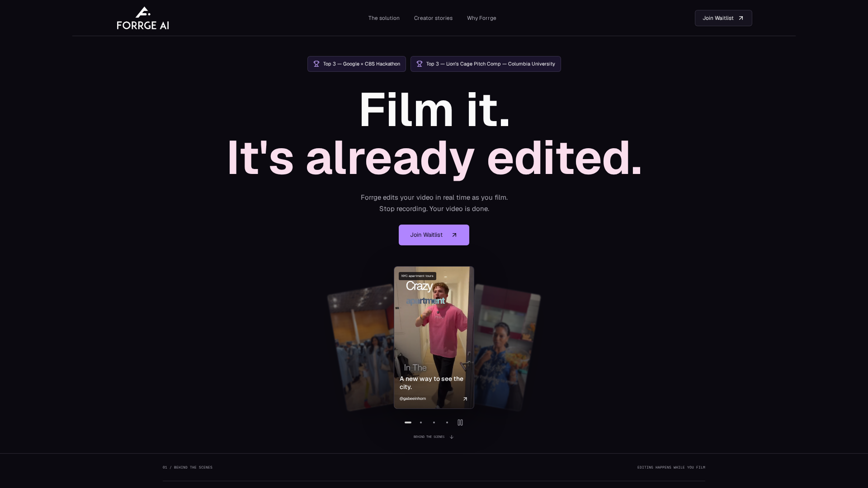This screenshot has height=488, width=868.
Task: Click the Forrge AI logo
Action: [143, 18]
